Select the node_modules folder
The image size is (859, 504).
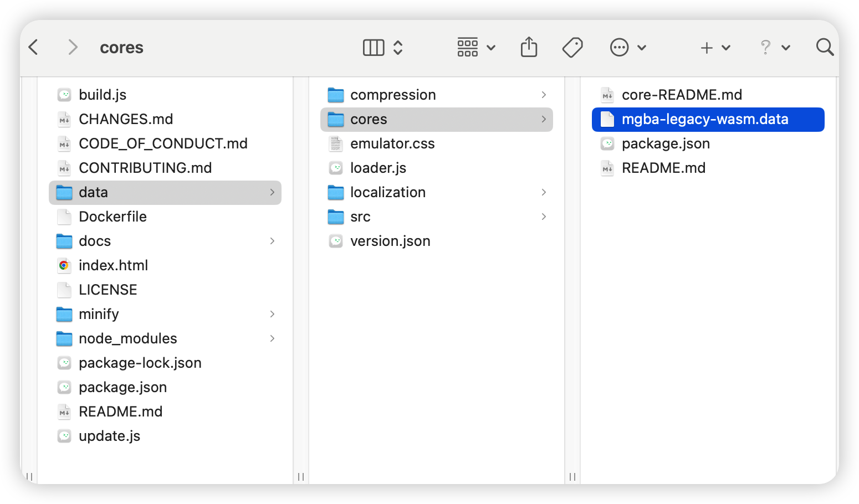coord(127,338)
